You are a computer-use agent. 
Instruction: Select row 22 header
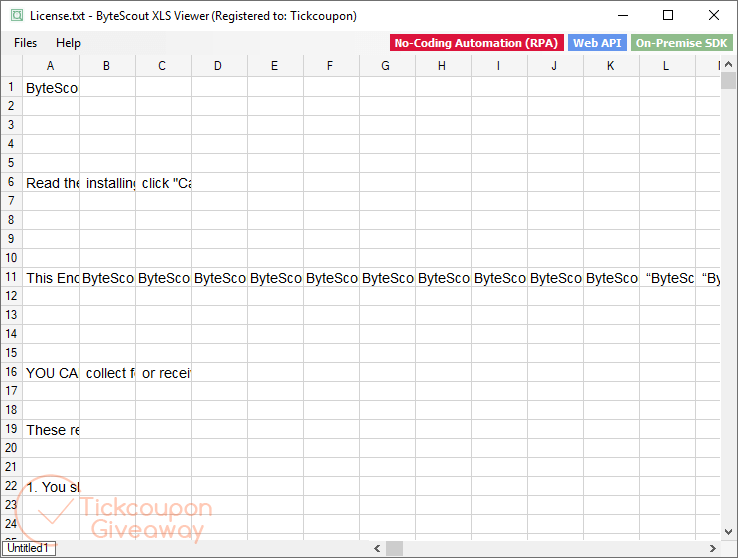[11, 486]
